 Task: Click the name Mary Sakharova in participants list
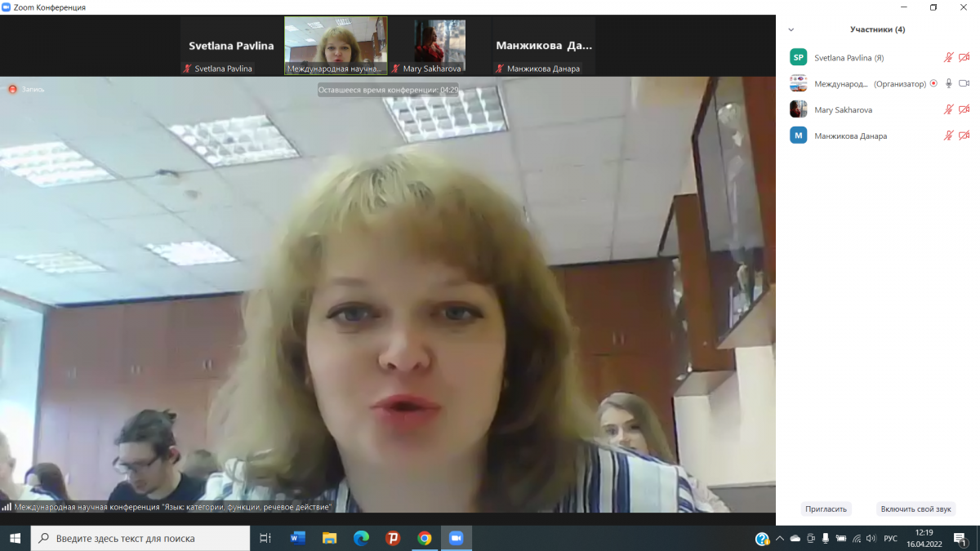point(844,109)
